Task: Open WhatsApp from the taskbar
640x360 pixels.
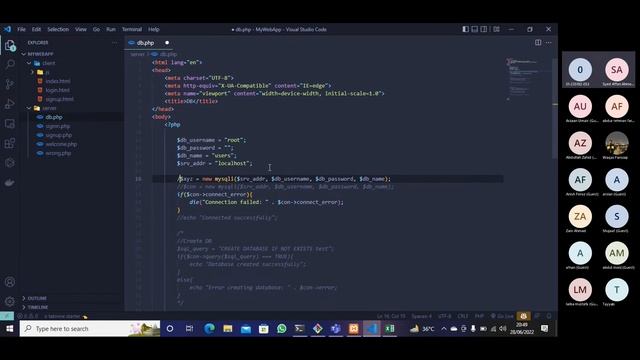Action: pos(282,329)
